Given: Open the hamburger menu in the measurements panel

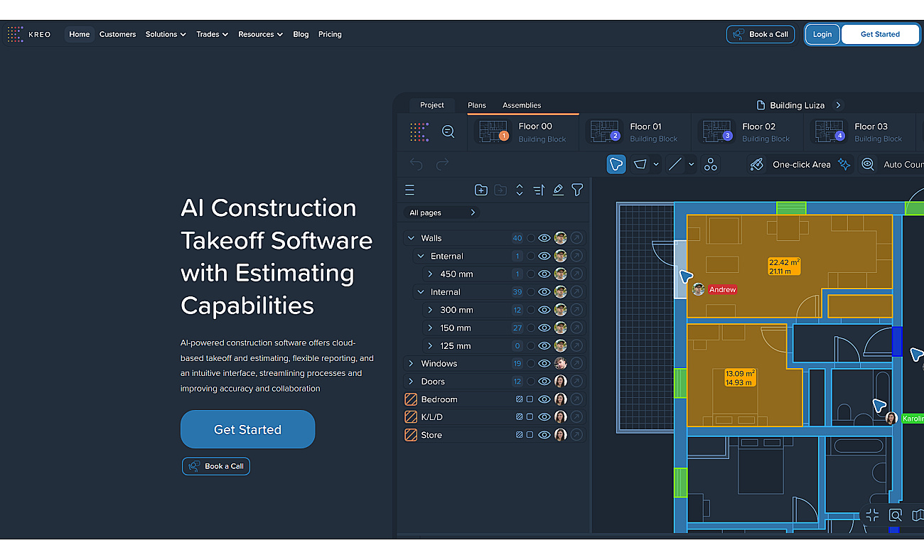Looking at the screenshot, I should [409, 190].
